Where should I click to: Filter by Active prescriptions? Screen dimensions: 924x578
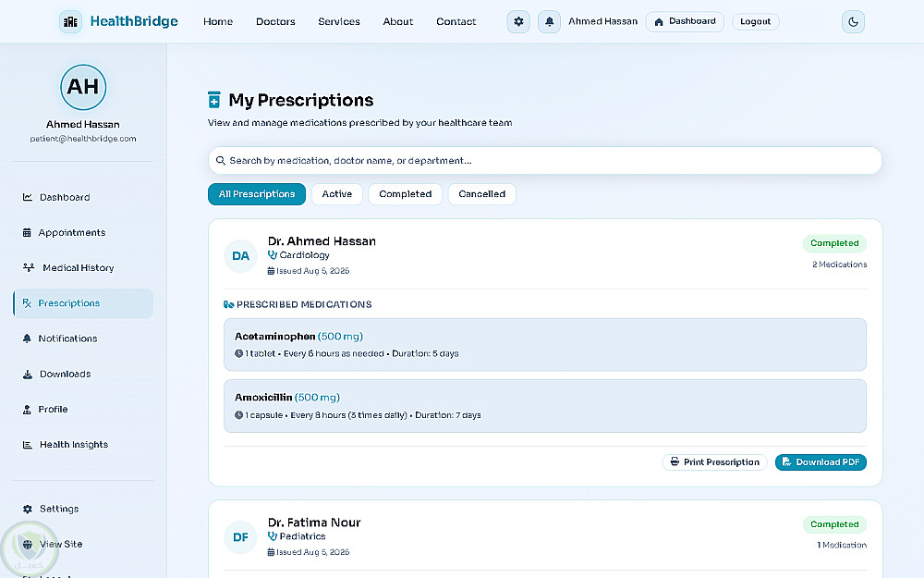pos(337,194)
